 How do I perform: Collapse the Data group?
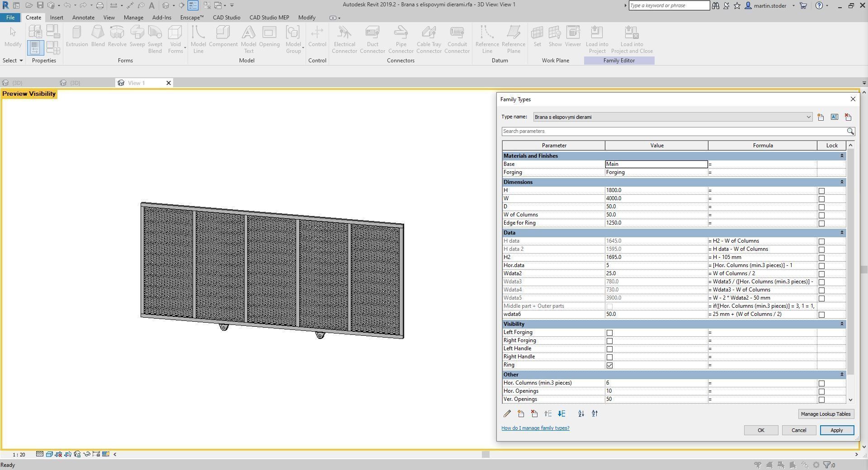point(842,233)
